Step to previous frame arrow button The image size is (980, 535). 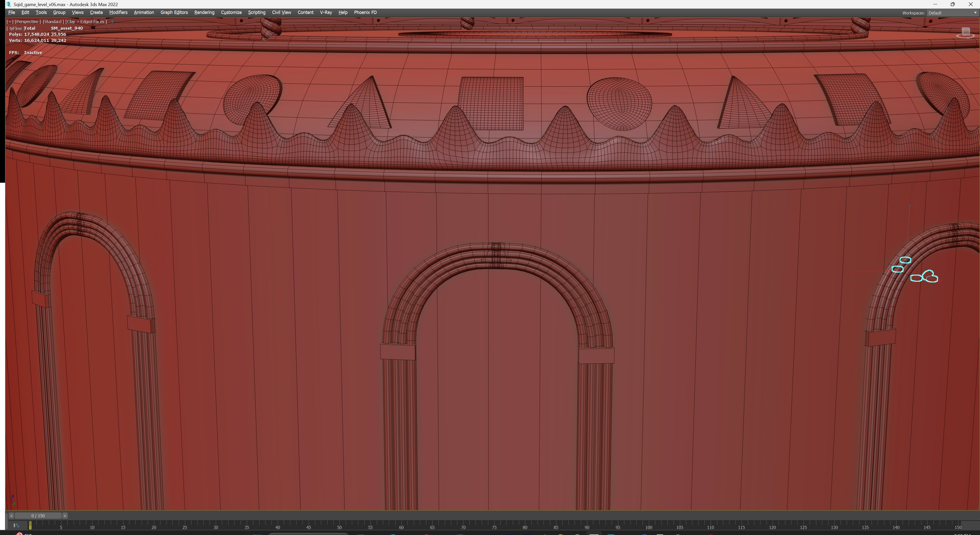pyautogui.click(x=11, y=516)
